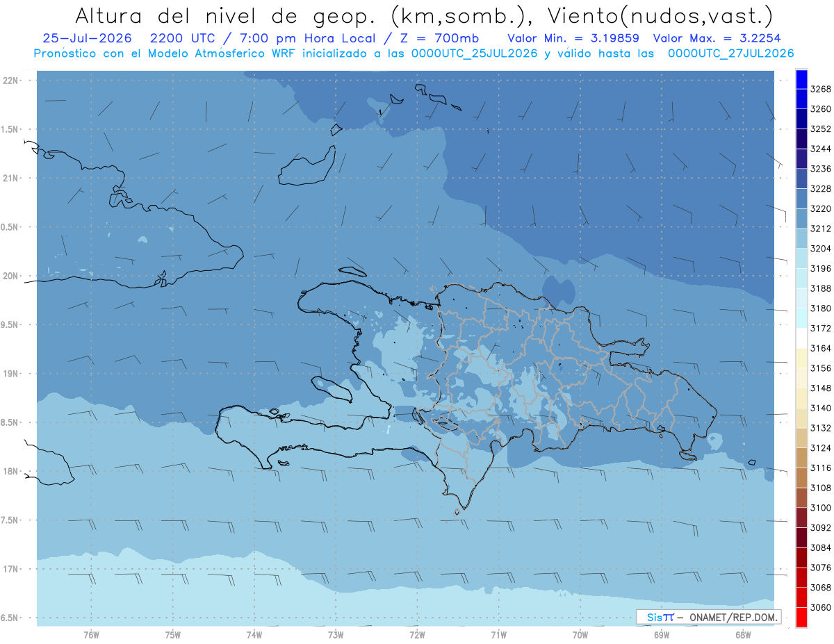Click the '70W' longitude label
This screenshot has height=644, width=834.
(x=580, y=634)
